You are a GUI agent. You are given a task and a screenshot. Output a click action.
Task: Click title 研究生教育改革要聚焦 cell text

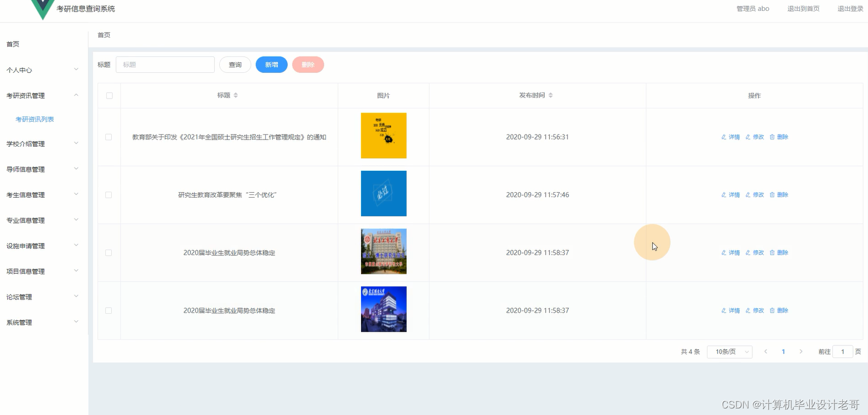(227, 195)
